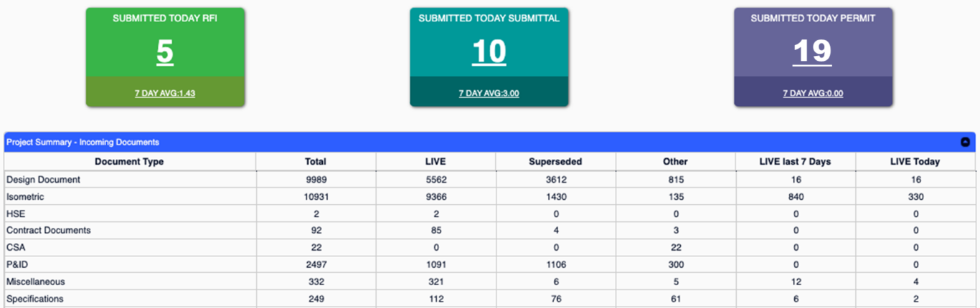Click the LIVE column header

click(x=435, y=162)
